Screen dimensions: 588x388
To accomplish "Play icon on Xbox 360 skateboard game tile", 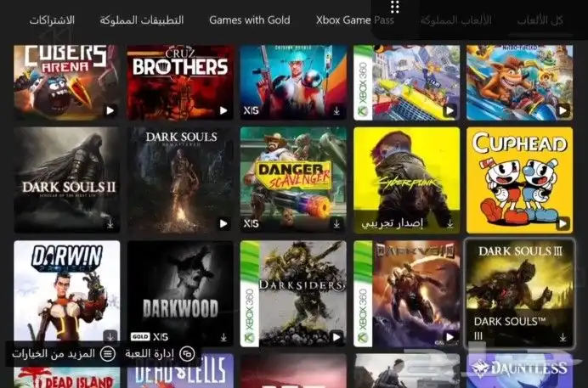I will [449, 110].
